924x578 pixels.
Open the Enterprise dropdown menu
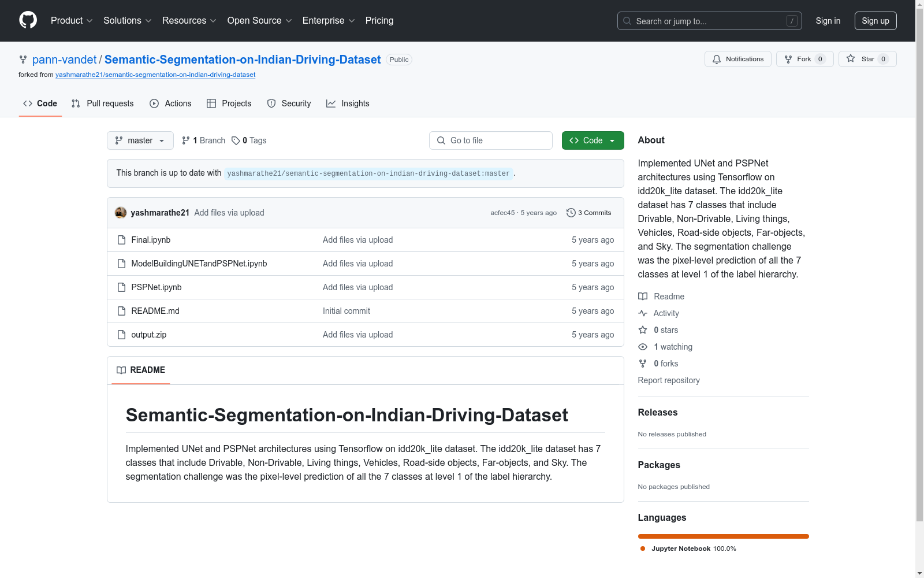(329, 21)
